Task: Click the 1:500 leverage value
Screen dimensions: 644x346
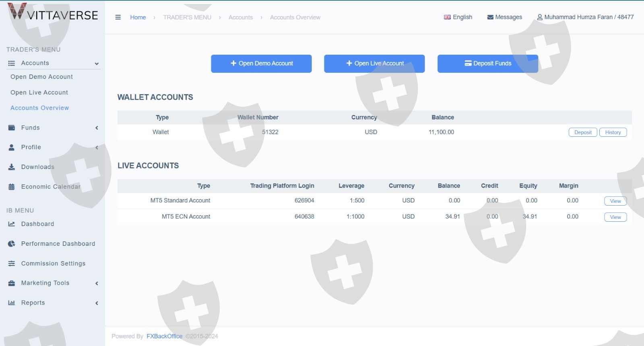Action: 357,200
